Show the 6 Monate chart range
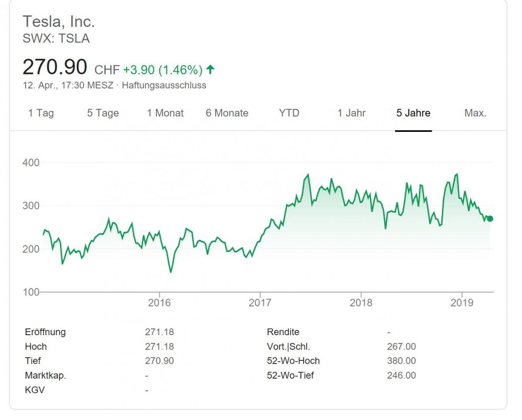 [x=227, y=113]
